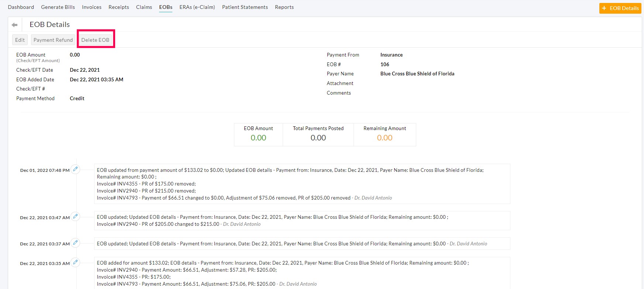Open the Receipts tab
644x289 pixels.
pyautogui.click(x=119, y=7)
